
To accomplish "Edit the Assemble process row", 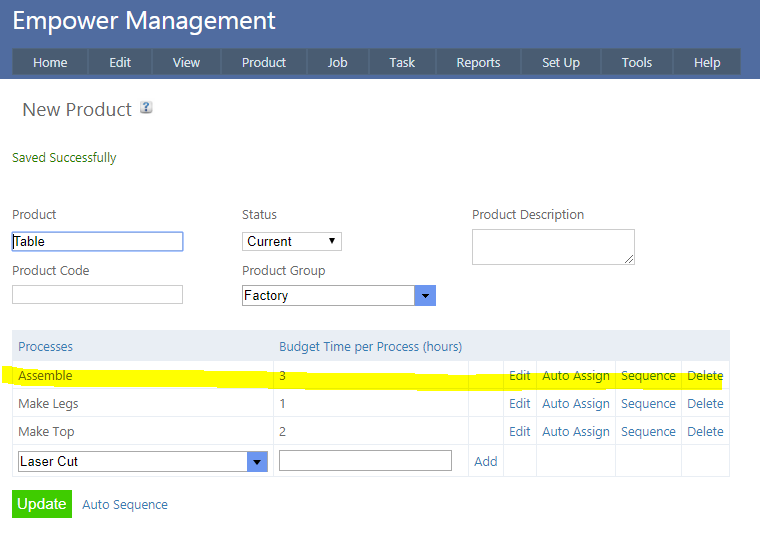I will 519,376.
